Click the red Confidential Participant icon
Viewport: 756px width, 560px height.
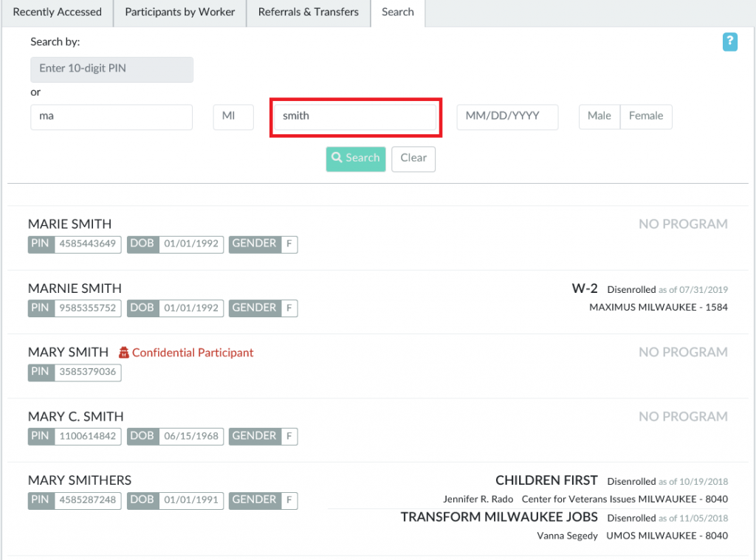tap(124, 353)
